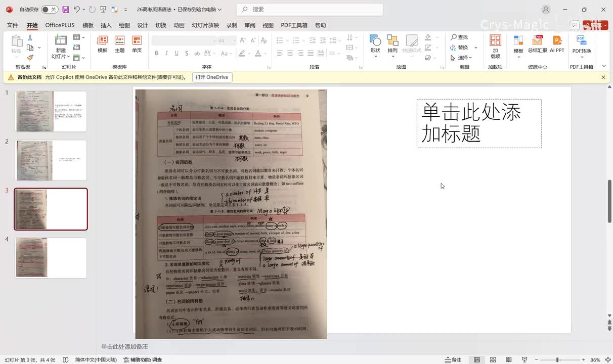Open the undo history dropdown arrow

coord(83,10)
